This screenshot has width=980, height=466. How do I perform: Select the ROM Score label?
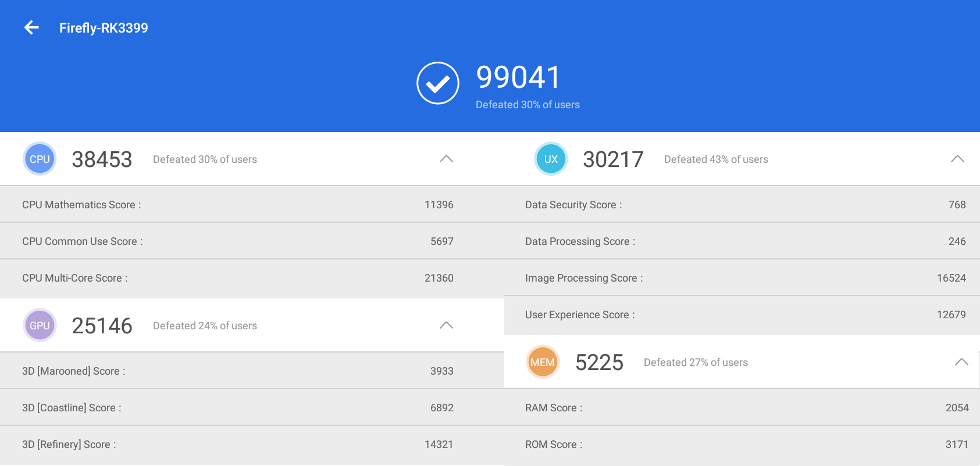click(554, 444)
